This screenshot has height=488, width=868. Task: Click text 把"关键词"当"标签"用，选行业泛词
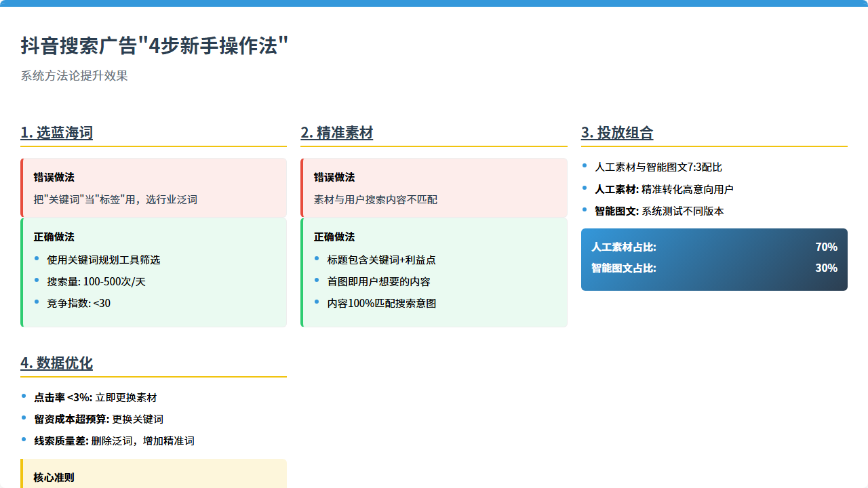coord(115,200)
